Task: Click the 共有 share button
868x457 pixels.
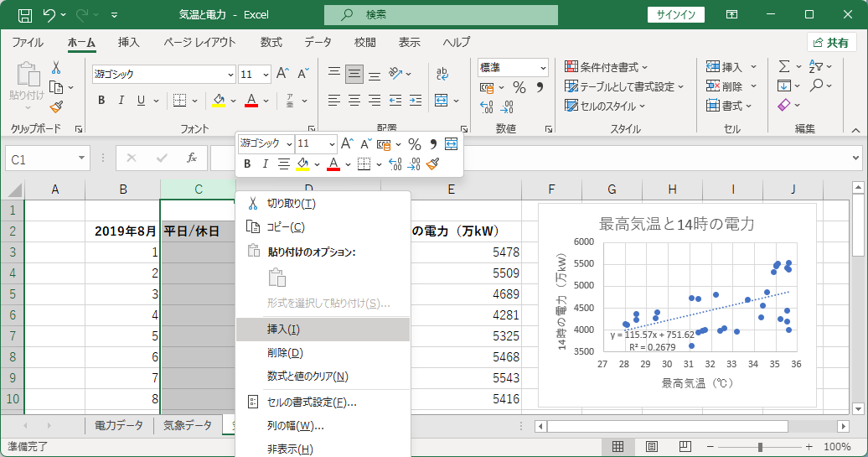Action: (831, 43)
